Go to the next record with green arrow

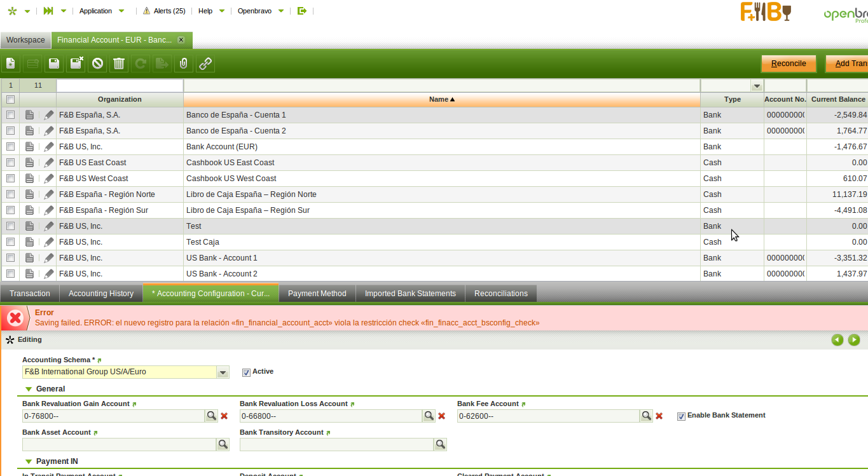click(854, 340)
